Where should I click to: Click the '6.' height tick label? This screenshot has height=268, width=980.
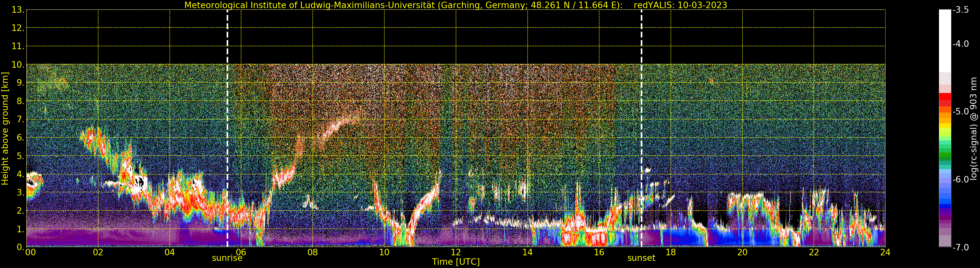pyautogui.click(x=21, y=138)
